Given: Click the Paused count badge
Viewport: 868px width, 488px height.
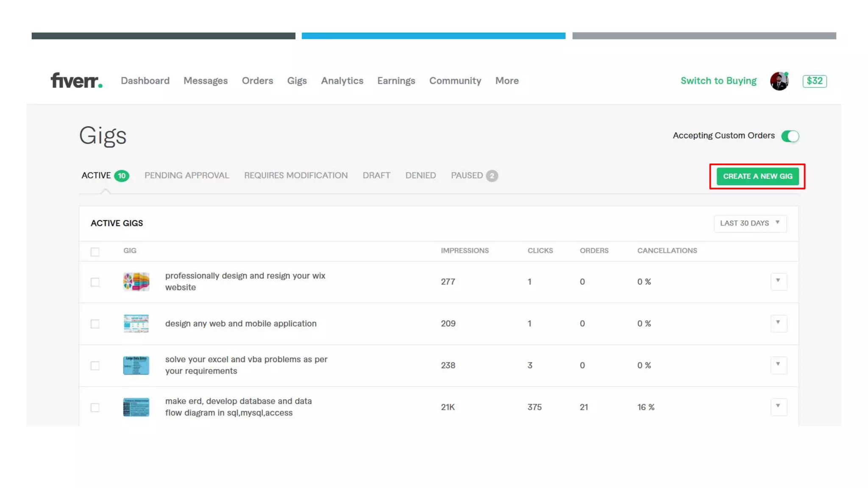Looking at the screenshot, I should [x=492, y=176].
